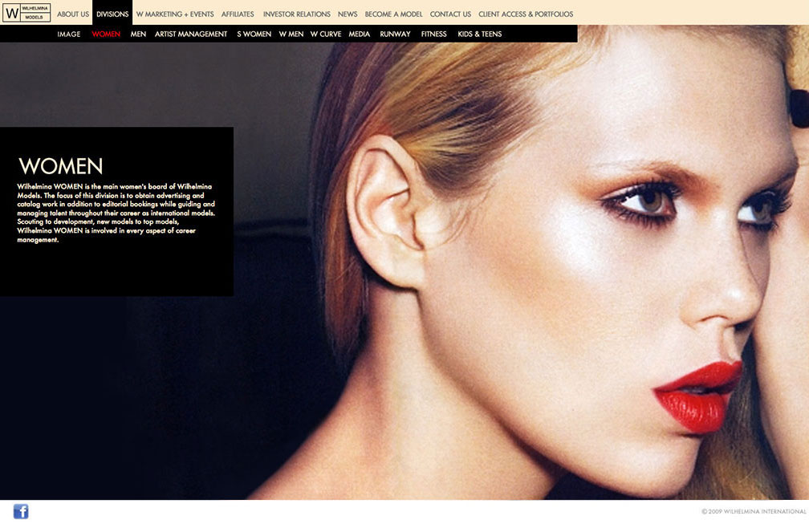Open the Facebook icon link
The height and width of the screenshot is (532, 809).
click(21, 511)
